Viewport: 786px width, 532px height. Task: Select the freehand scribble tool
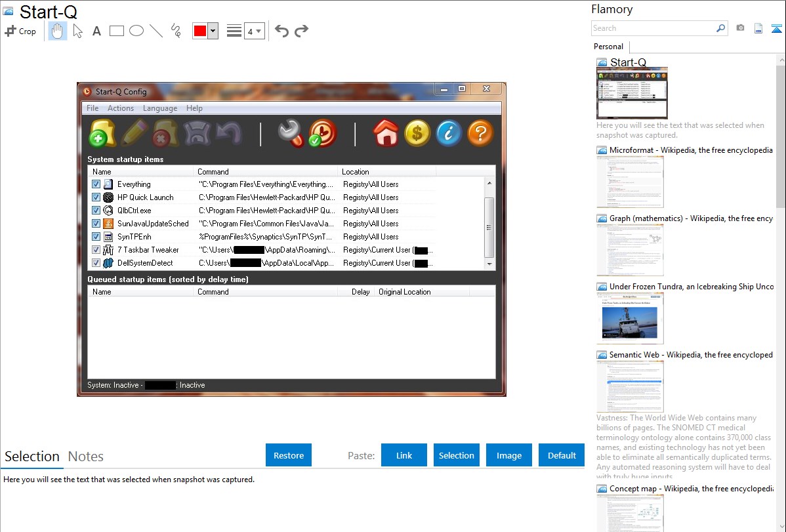tap(175, 31)
